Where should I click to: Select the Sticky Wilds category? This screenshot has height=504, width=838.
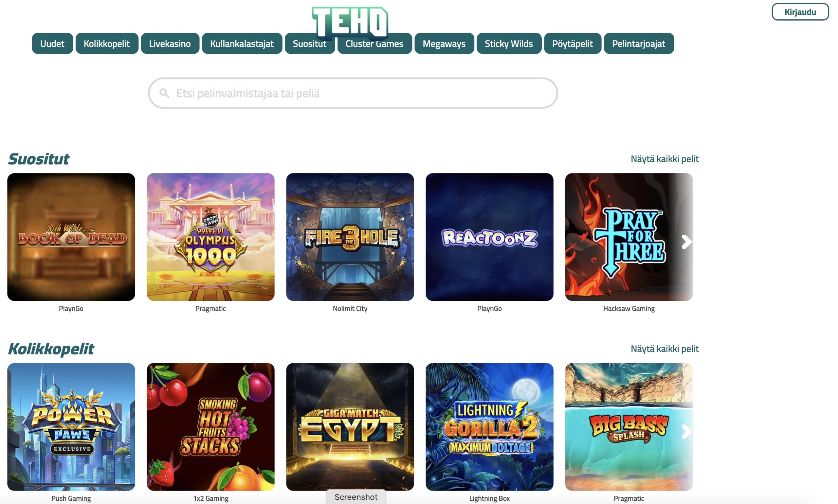point(508,44)
